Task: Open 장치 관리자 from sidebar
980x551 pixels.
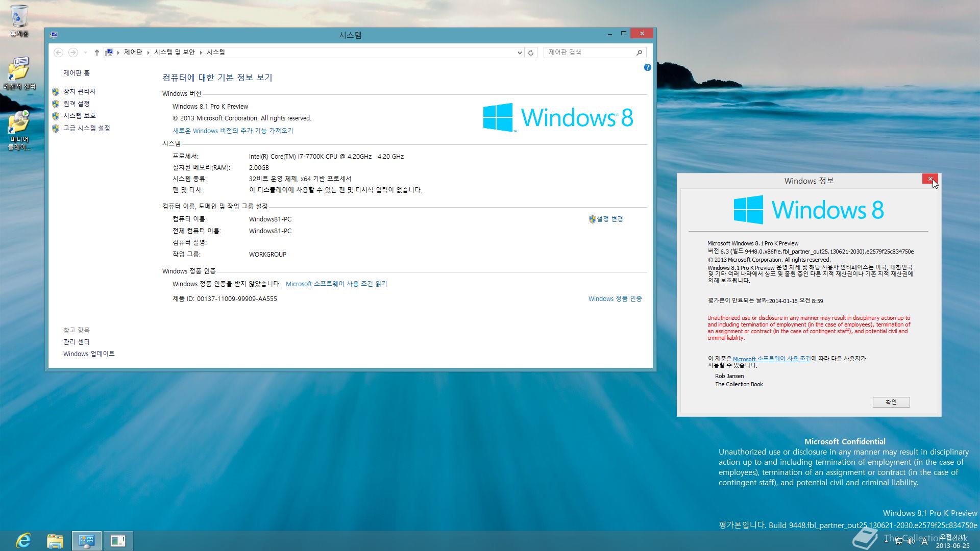Action: pos(80,91)
